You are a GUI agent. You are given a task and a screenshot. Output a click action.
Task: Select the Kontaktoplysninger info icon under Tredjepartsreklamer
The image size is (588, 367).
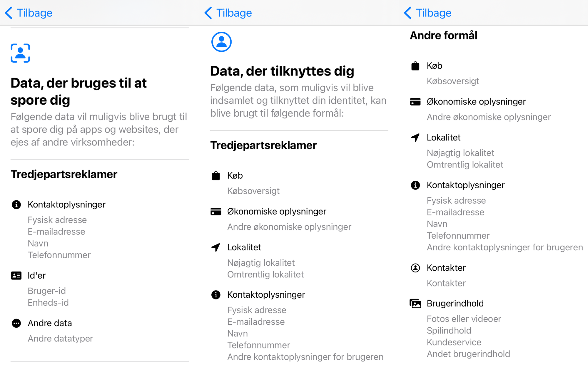16,205
